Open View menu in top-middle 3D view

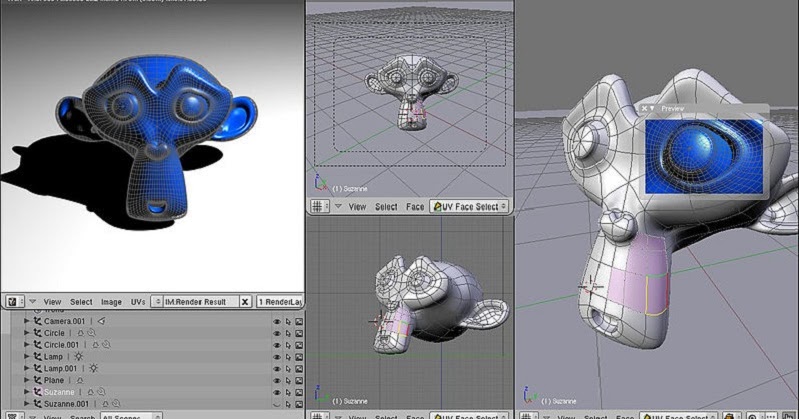click(x=357, y=206)
